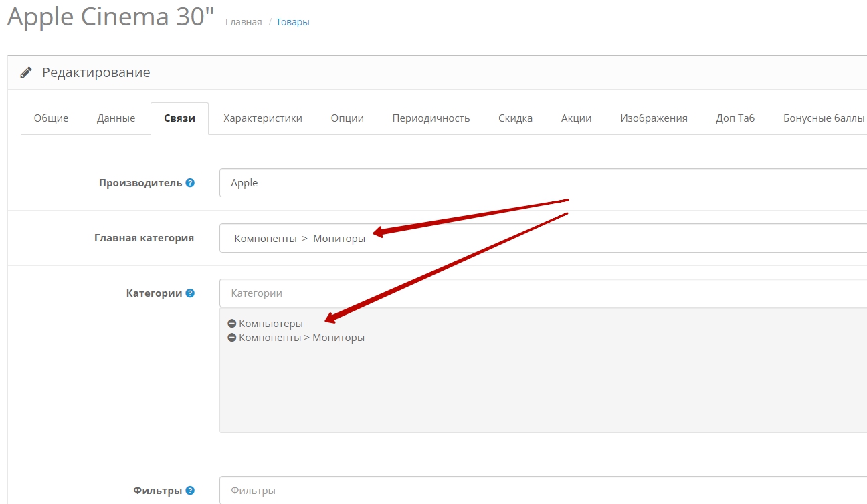Follow the Главная breadcrumb link
This screenshot has width=867, height=504.
click(x=244, y=22)
